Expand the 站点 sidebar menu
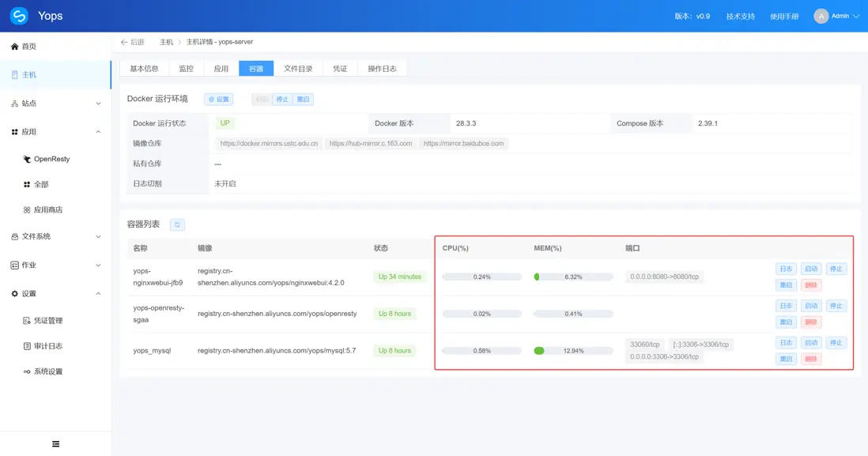Screen dimensions: 868x456 55,104
